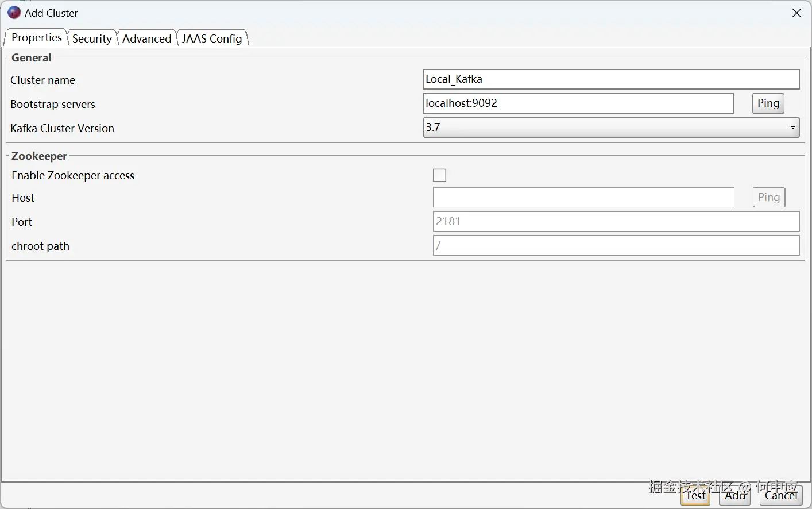The image size is (812, 509).
Task: Select the JAAS Config tab
Action: tap(212, 38)
